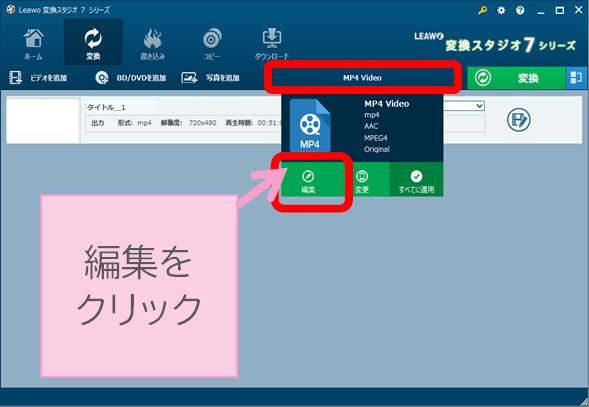This screenshot has width=589, height=407.
Task: Click the 変更 change profile button
Action: [x=362, y=181]
